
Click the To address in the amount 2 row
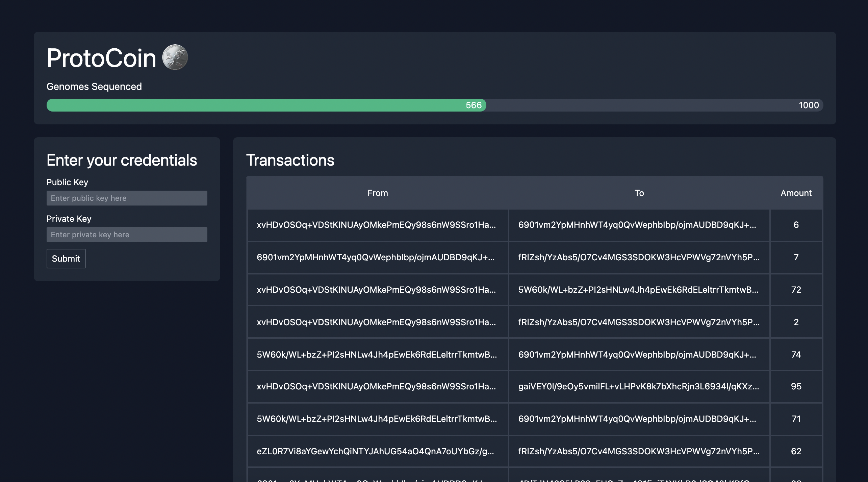click(639, 322)
